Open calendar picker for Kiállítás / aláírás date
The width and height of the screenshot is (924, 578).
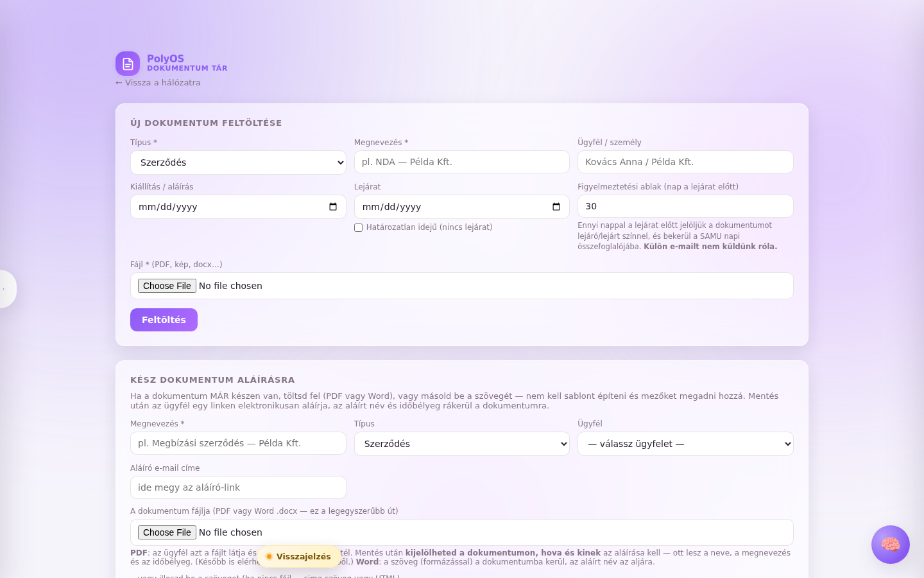pos(333,207)
